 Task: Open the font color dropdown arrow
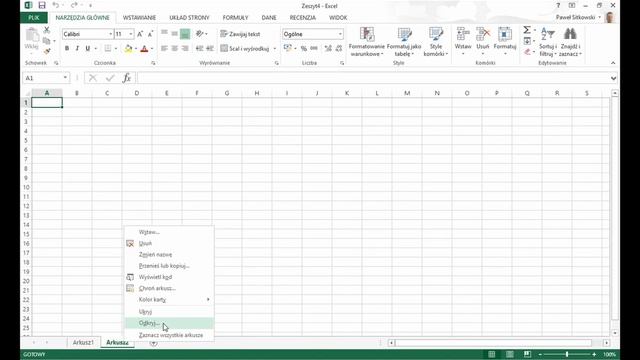(152, 49)
